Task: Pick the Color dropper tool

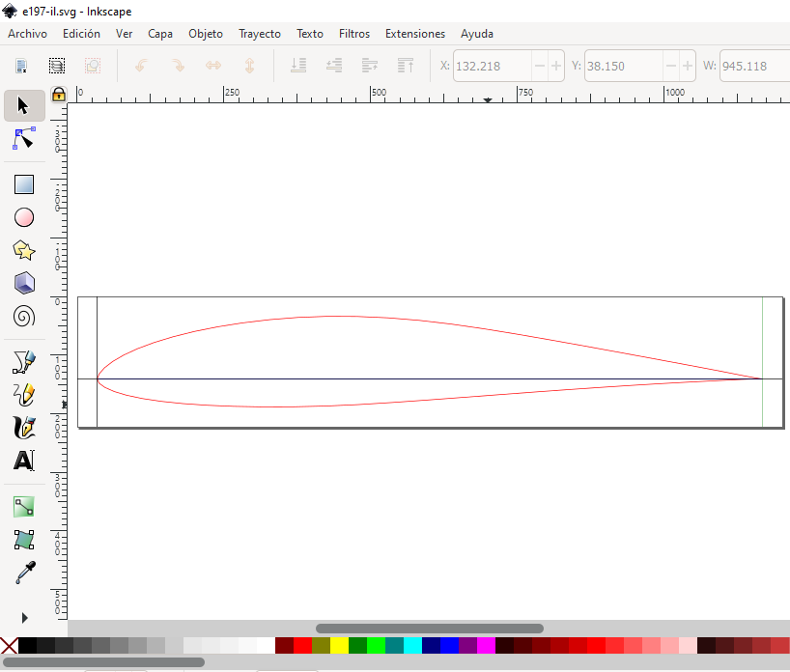Action: coord(24,573)
